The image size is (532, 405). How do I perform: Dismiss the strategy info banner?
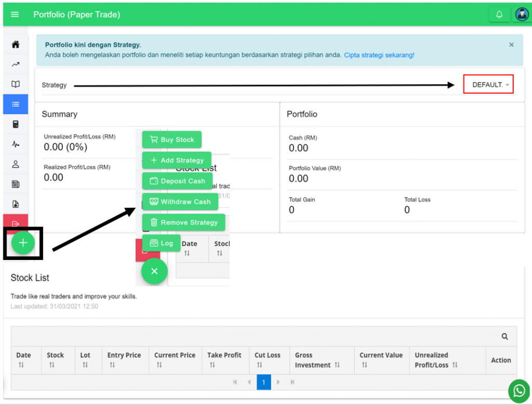511,45
